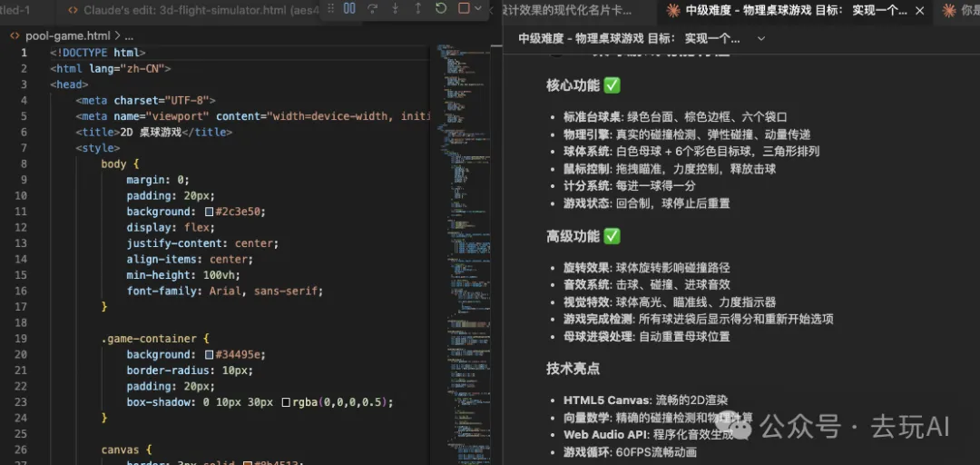Restart the debug session
The image size is (980, 465).
[x=441, y=9]
